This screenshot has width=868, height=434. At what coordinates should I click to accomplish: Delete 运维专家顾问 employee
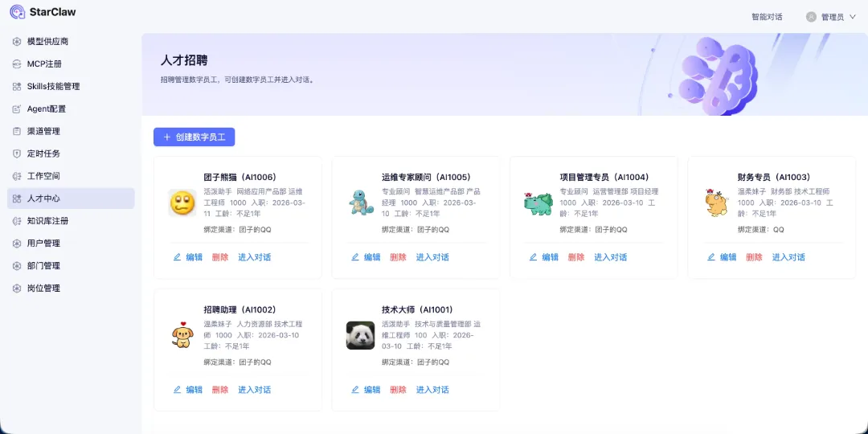(x=398, y=257)
